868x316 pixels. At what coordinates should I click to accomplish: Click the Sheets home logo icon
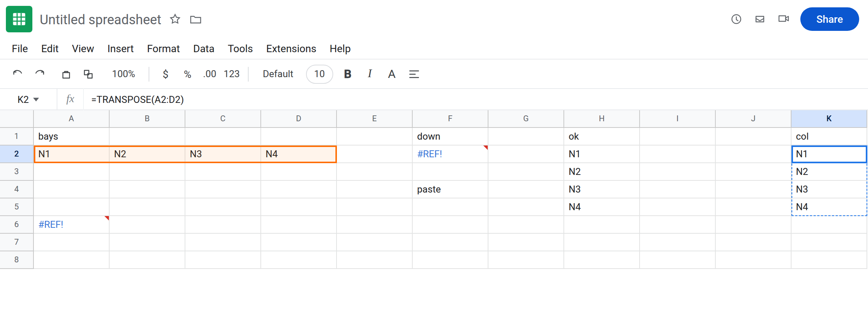19,19
